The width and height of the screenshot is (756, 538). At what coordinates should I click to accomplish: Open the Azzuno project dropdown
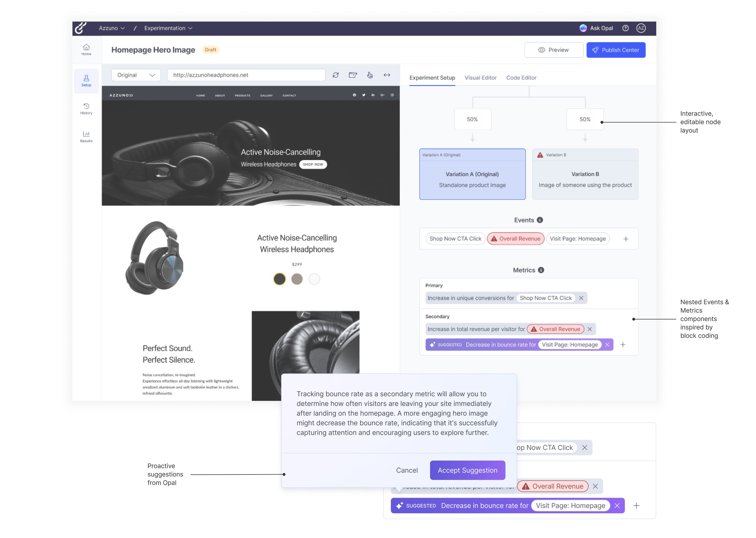(x=112, y=28)
